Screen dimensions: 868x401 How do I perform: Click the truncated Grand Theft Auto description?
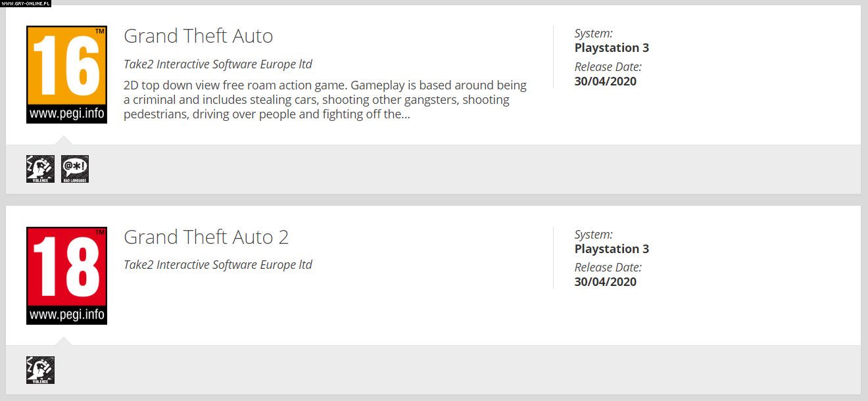(x=325, y=100)
